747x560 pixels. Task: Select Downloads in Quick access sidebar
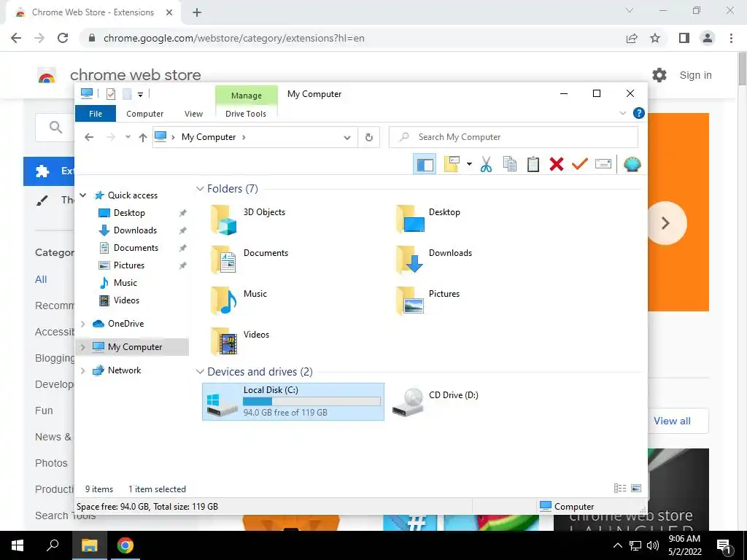135,230
